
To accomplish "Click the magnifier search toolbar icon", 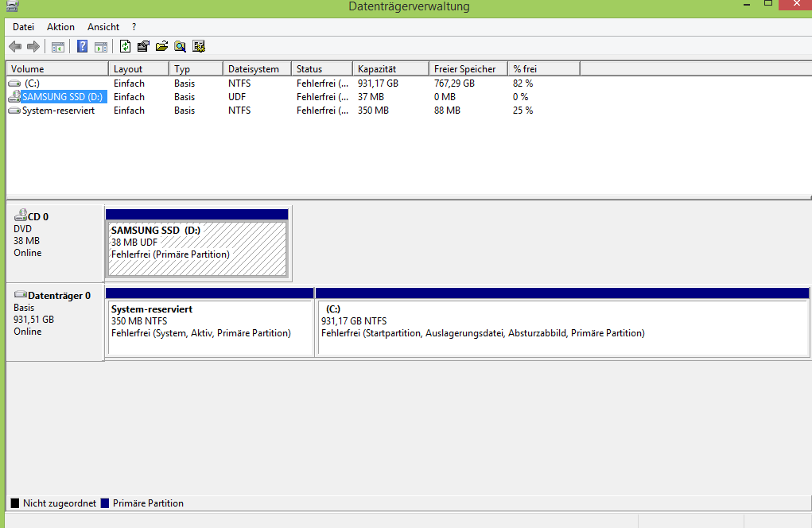I will click(x=180, y=47).
